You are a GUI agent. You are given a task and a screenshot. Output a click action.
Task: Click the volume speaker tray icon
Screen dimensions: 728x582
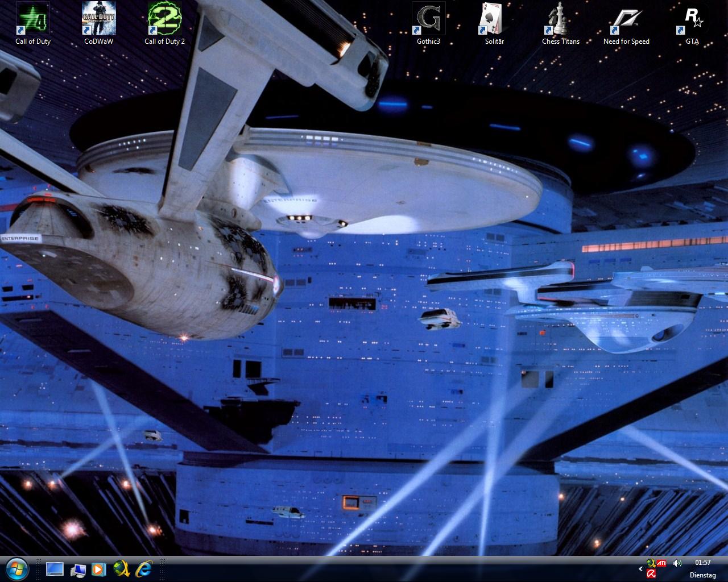pos(677,563)
